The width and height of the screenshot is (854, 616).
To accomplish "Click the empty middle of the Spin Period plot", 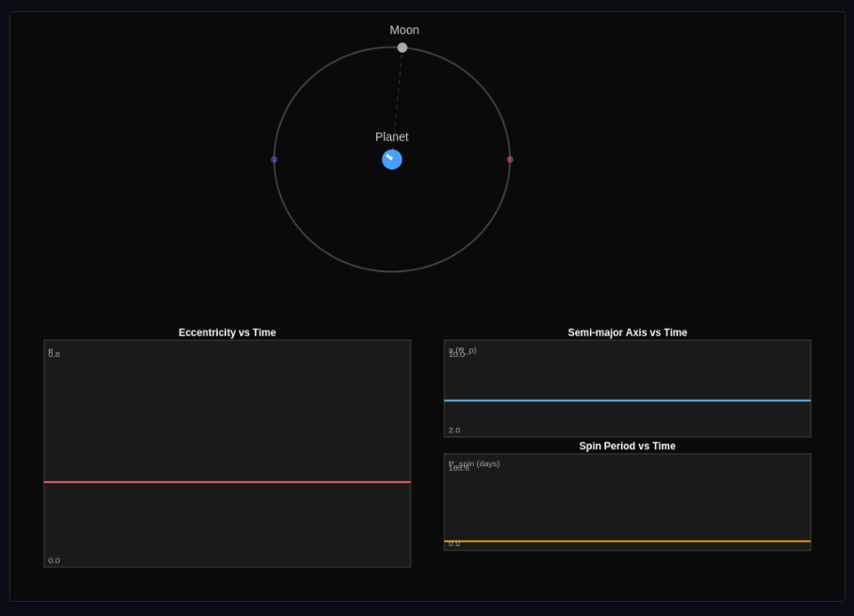I will (627, 501).
